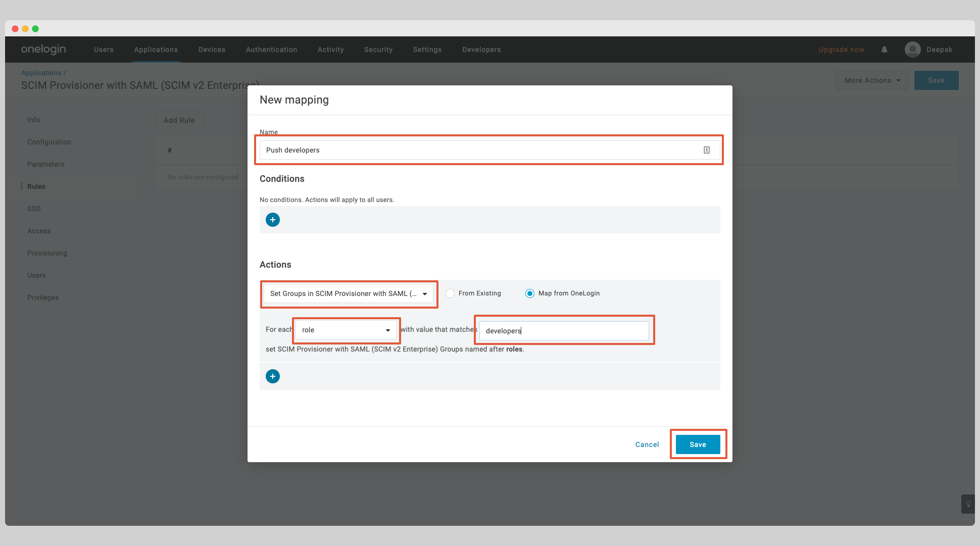Click the Deepak profile avatar
Viewport: 980px width, 546px height.
point(912,49)
